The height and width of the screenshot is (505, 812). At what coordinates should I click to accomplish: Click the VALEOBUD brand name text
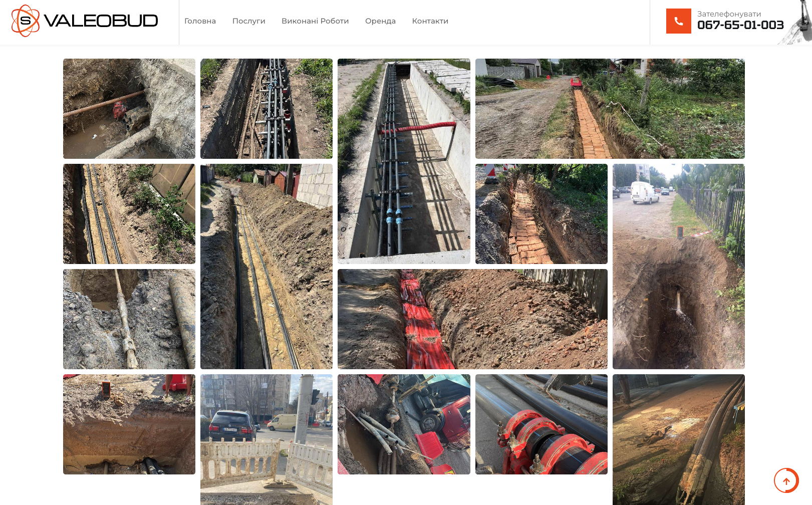101,21
